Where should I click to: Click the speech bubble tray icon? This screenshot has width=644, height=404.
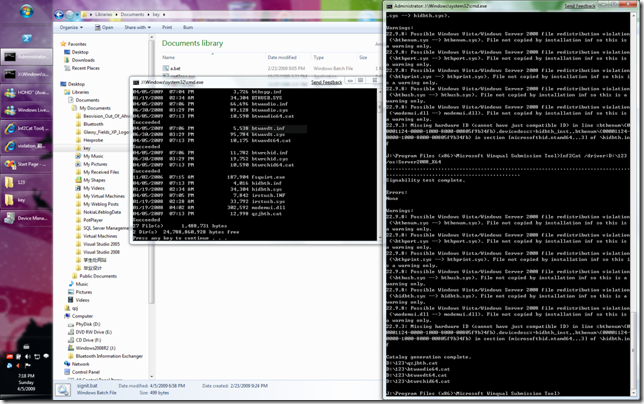coord(46,356)
